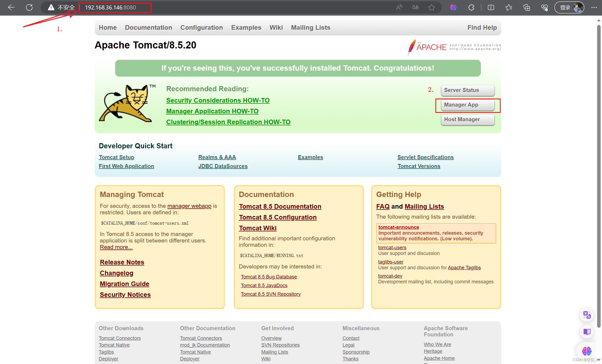This screenshot has width=602, height=364.
Task: Reload the page with refresh icon
Action: pos(29,7)
